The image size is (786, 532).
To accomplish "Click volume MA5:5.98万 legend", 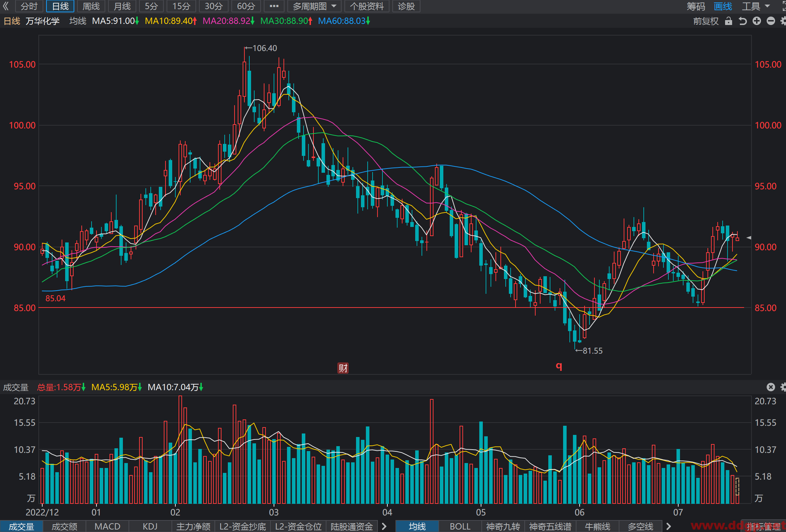I will [117, 387].
